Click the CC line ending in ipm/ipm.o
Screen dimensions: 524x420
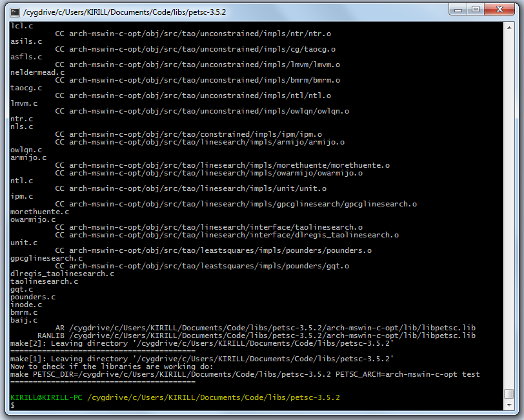189,134
